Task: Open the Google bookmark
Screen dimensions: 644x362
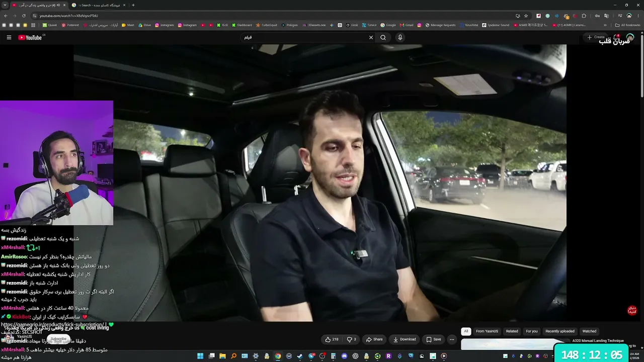Action: (x=388, y=25)
